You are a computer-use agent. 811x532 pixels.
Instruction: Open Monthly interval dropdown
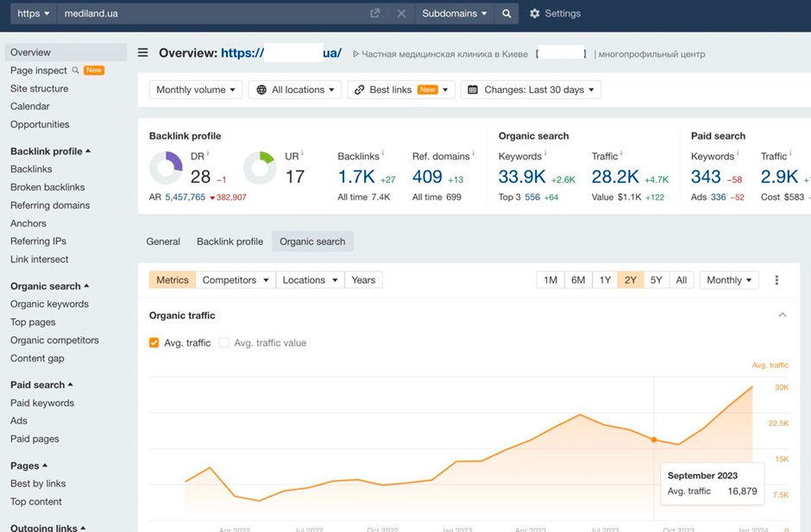[x=729, y=279]
